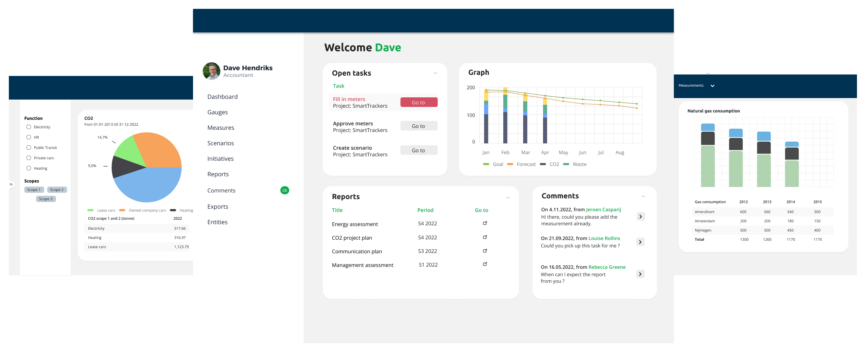Screen dimensions: 868x351
Task: Click the Communication plan open-report icon
Action: point(485,251)
